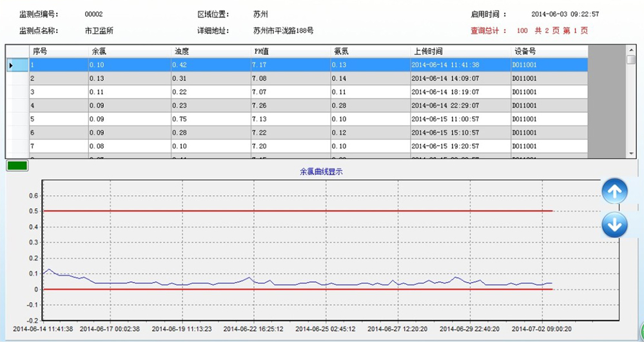Sort by 序号 column header
Screen dimensions: 644x342
click(x=59, y=52)
